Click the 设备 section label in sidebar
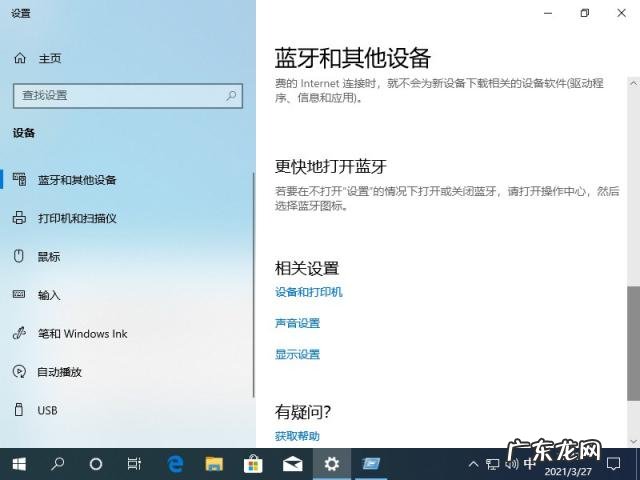This screenshot has height=480, width=640. click(24, 133)
